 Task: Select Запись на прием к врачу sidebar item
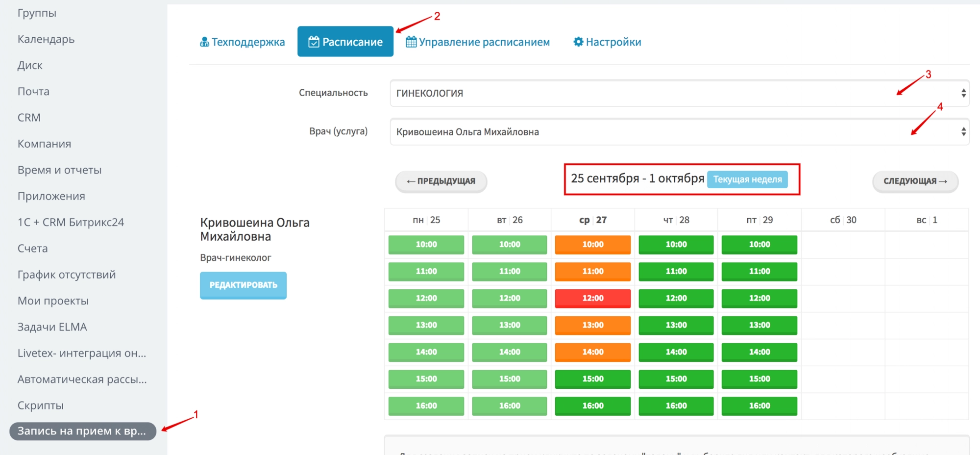click(x=82, y=431)
